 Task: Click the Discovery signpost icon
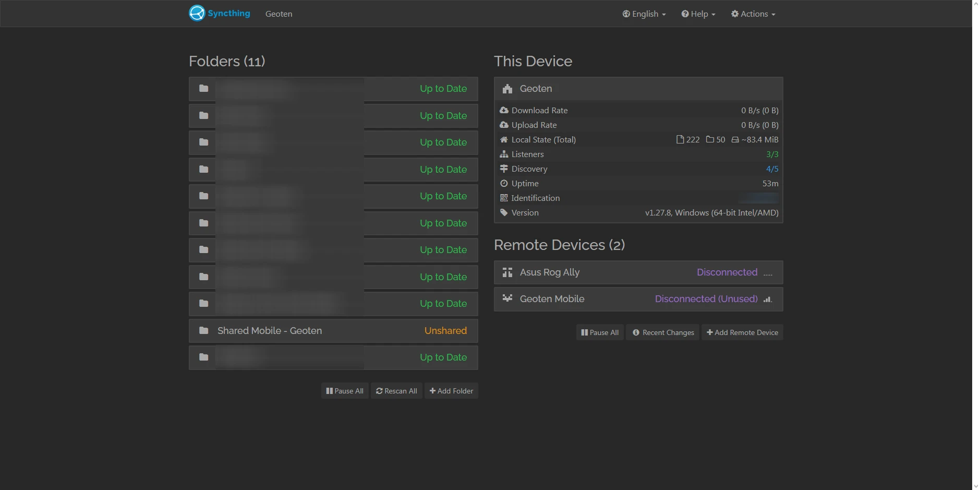[504, 169]
